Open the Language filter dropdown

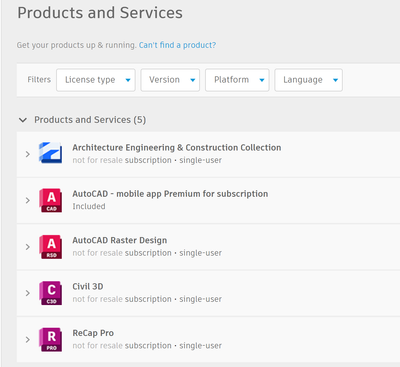click(x=308, y=80)
